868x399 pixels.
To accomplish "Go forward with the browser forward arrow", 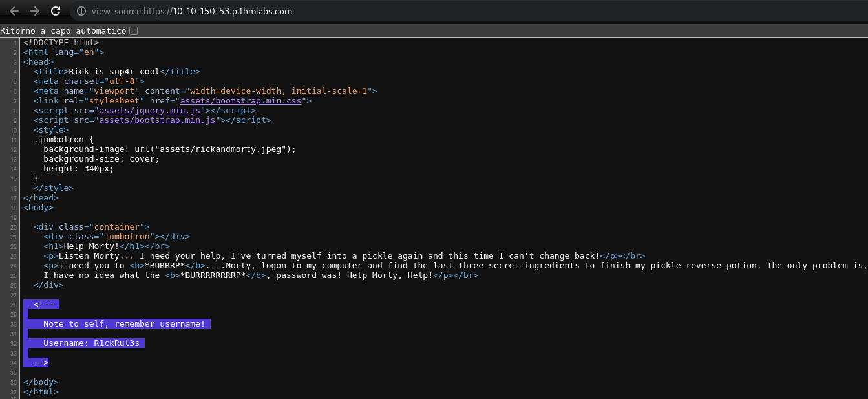I will [x=35, y=11].
